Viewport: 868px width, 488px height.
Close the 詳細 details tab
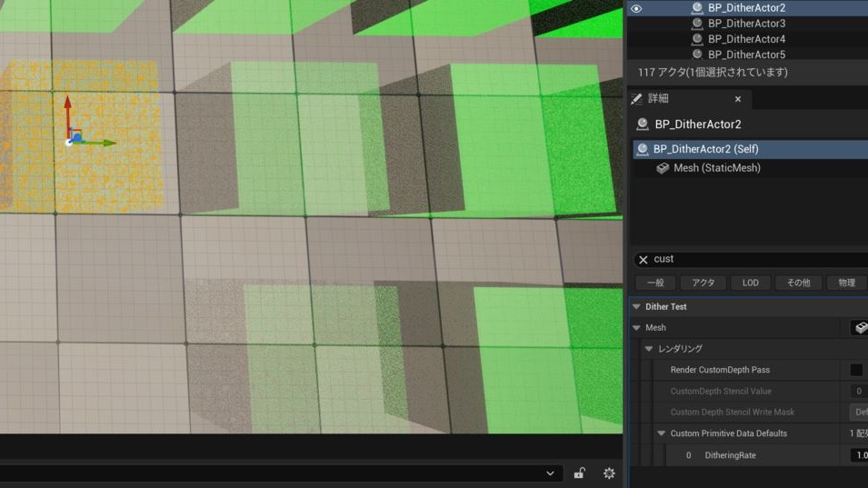tap(738, 99)
